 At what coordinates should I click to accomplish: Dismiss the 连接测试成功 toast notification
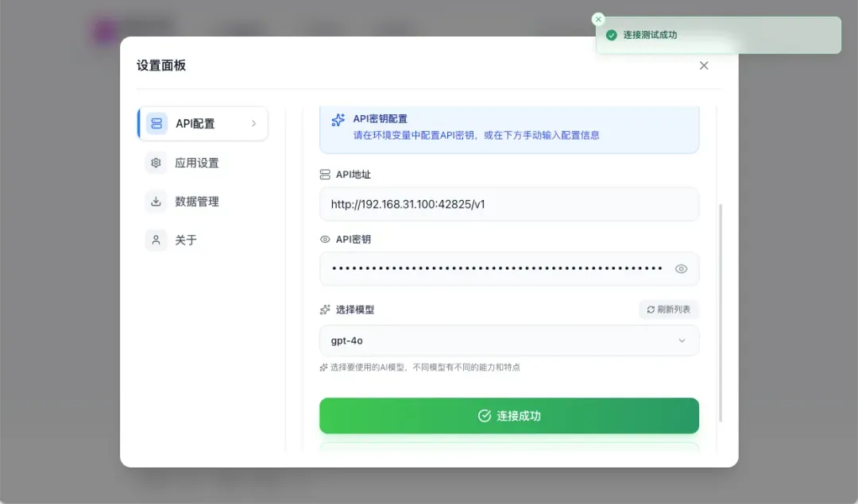click(x=599, y=19)
